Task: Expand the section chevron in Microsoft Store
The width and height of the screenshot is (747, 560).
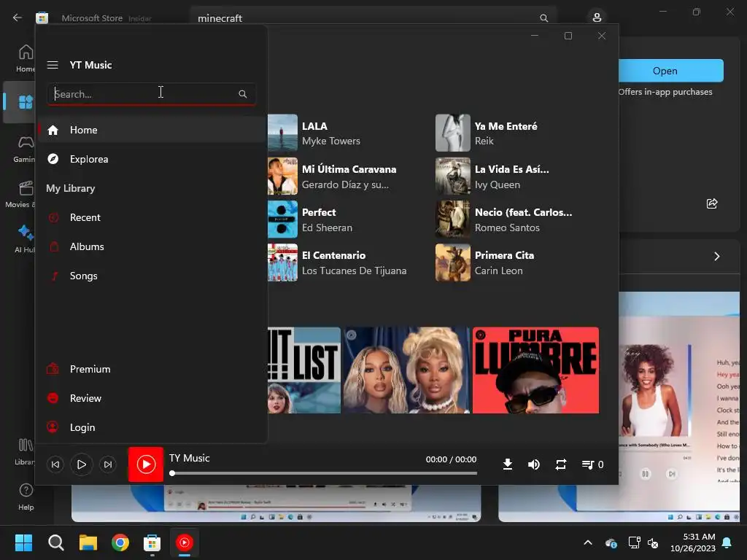Action: click(716, 257)
